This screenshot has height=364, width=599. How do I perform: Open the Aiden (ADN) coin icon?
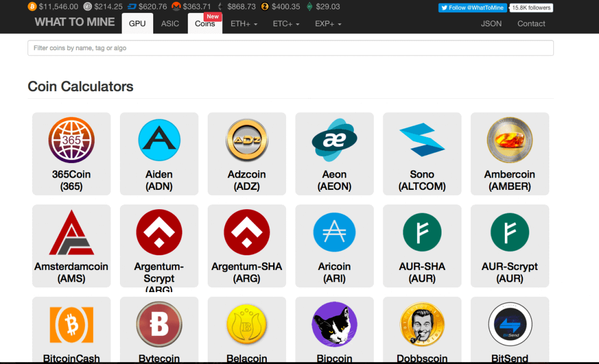pyautogui.click(x=159, y=140)
